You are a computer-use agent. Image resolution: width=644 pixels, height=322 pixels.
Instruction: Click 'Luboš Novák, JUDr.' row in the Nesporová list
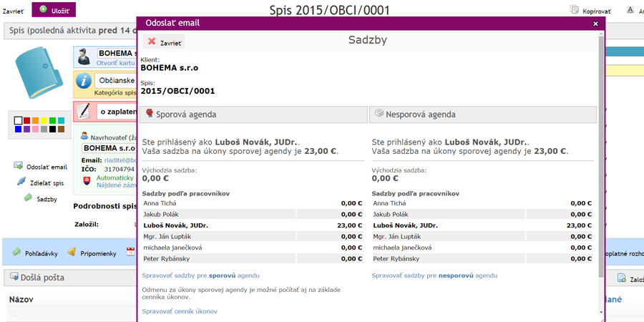point(482,225)
